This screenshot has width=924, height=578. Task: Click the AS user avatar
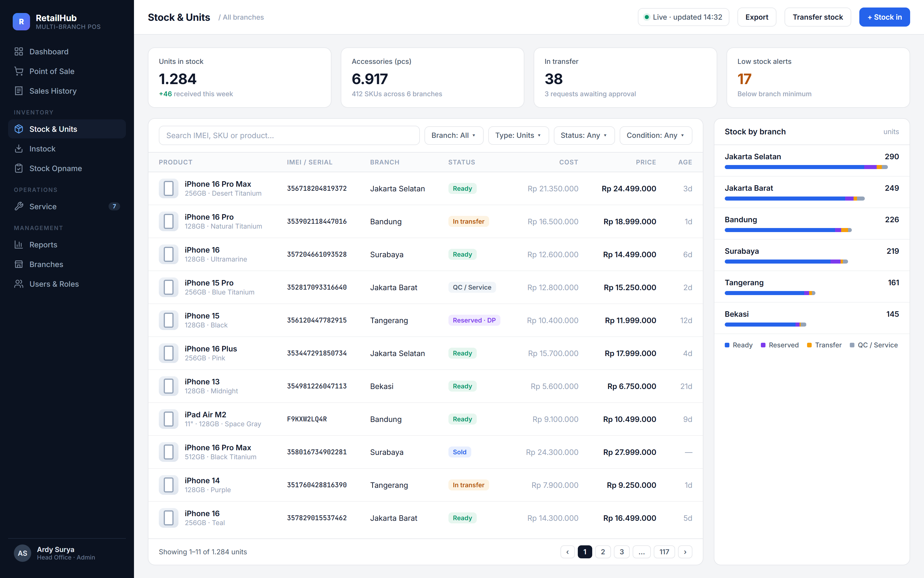coord(23,553)
